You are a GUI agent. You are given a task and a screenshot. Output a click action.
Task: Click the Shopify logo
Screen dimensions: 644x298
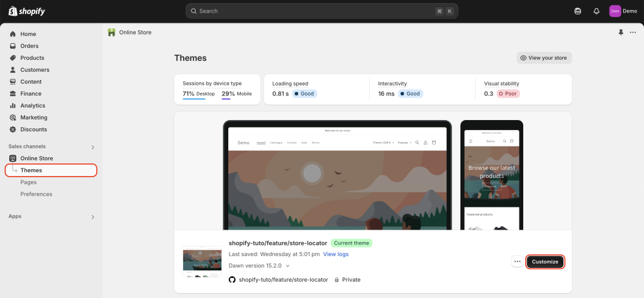click(26, 11)
